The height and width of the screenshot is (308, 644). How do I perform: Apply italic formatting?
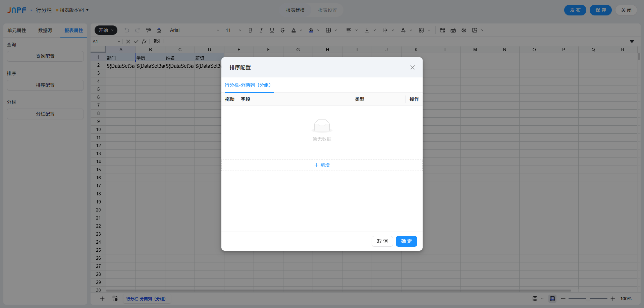pos(261,30)
